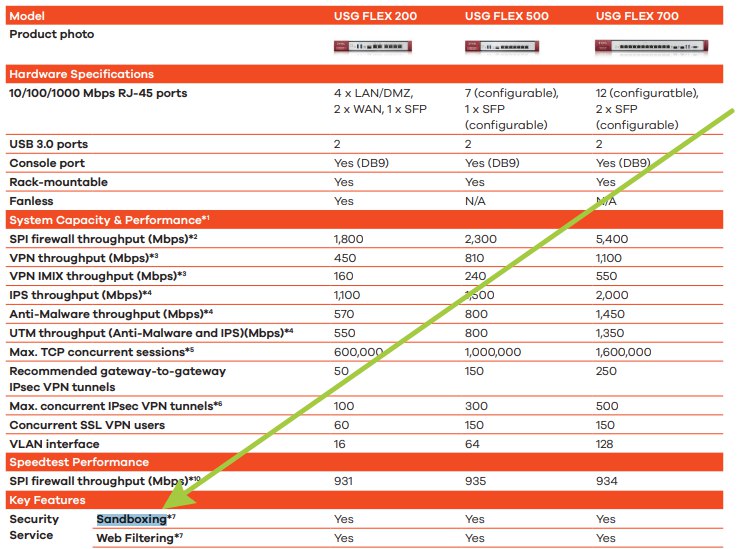This screenshot has width=749, height=549.
Task: Select the '550' VPN IMIX value for FLEX 700
Action: (606, 276)
